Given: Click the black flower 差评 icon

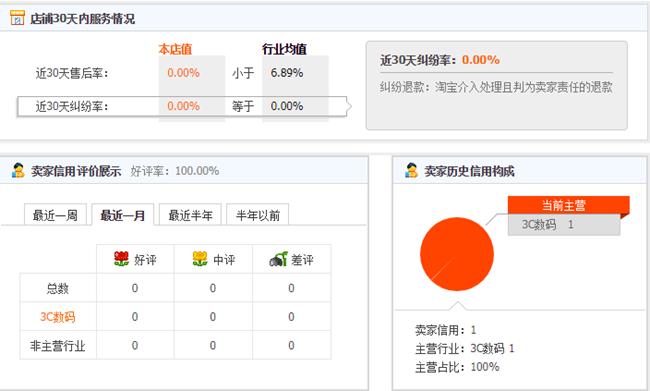Looking at the screenshot, I should [279, 259].
